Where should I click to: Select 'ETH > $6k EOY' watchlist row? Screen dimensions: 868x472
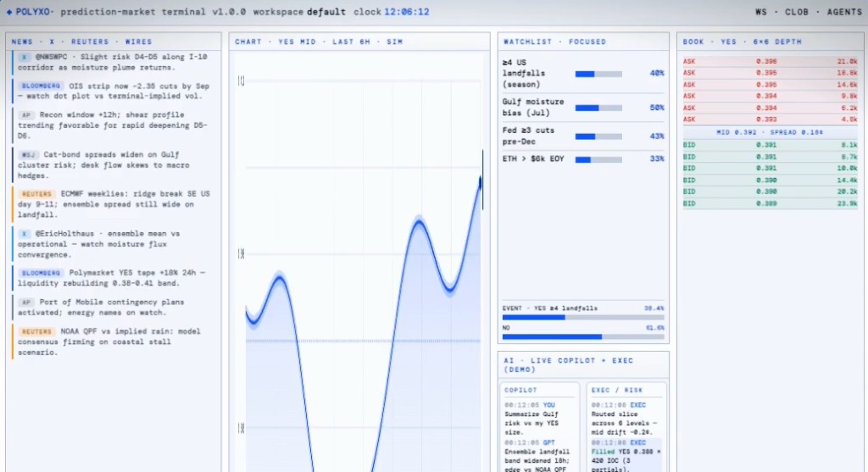583,159
